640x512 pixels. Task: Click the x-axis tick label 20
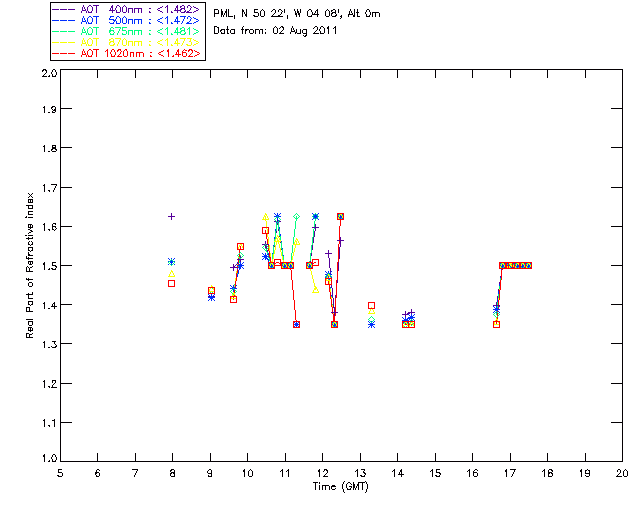point(622,473)
